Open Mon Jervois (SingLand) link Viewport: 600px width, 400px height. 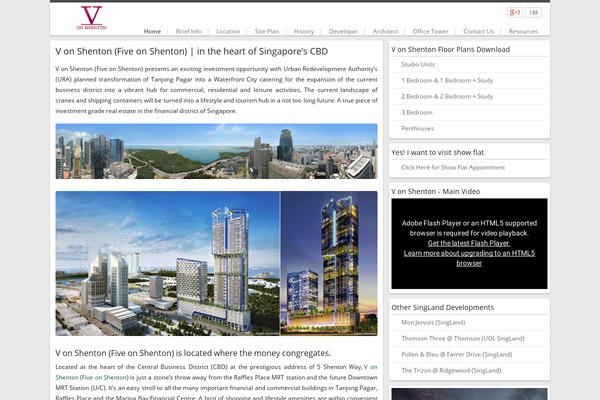(433, 322)
